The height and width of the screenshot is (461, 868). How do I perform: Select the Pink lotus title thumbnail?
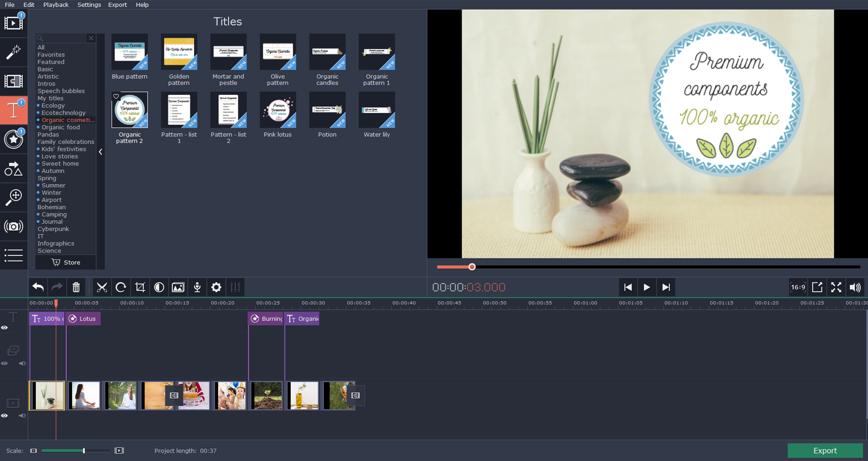click(278, 110)
